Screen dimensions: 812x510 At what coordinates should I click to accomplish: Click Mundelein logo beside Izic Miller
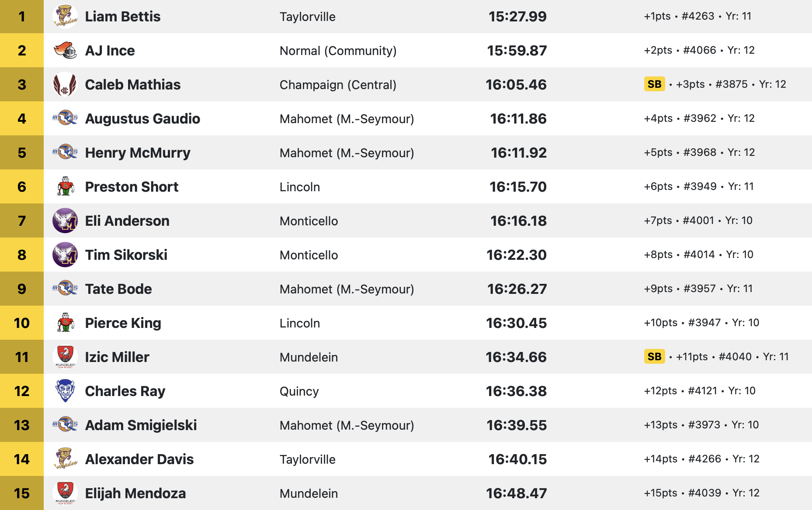point(65,357)
